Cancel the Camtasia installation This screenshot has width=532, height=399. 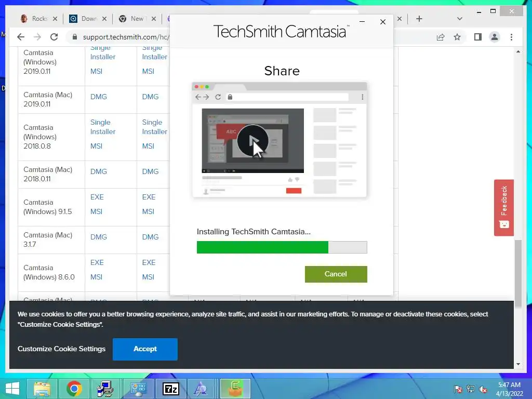(x=336, y=274)
